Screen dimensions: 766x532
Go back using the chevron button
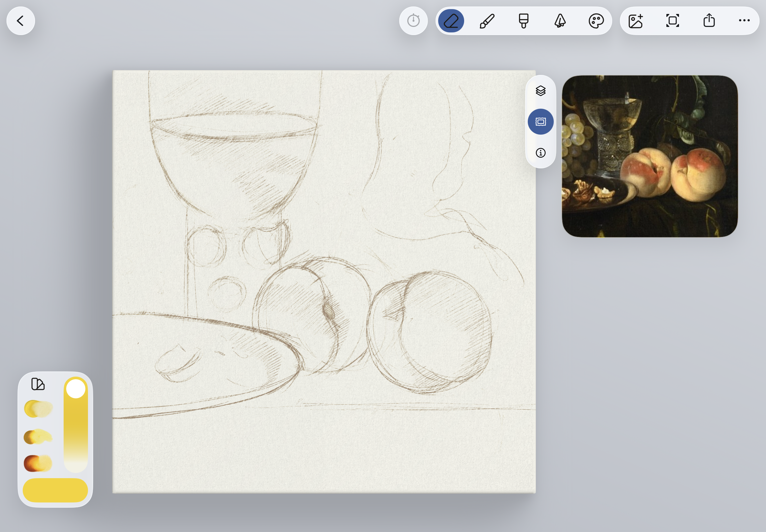(x=21, y=21)
